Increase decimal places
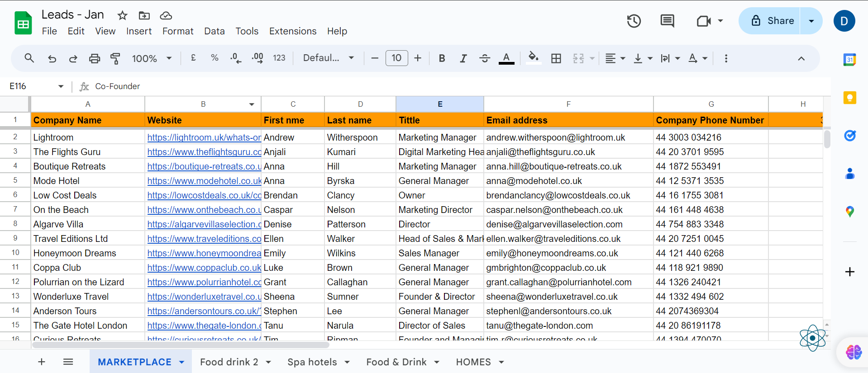Viewport: 868px width, 373px height. click(x=258, y=58)
